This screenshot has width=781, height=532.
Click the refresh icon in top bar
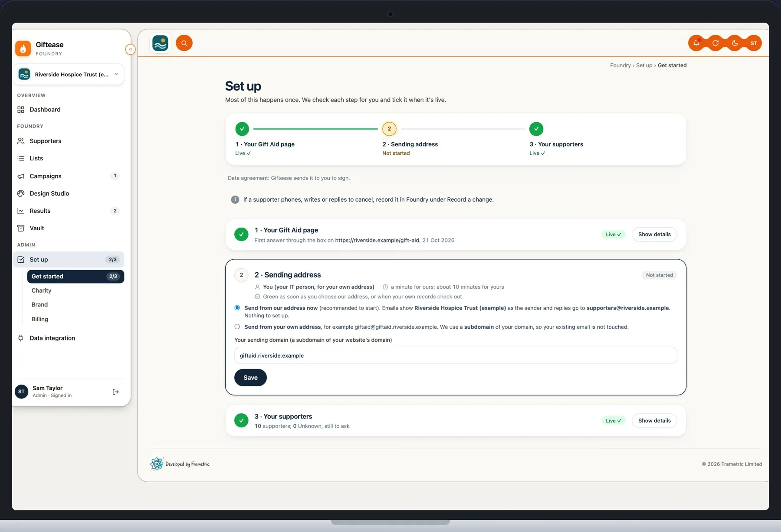715,43
